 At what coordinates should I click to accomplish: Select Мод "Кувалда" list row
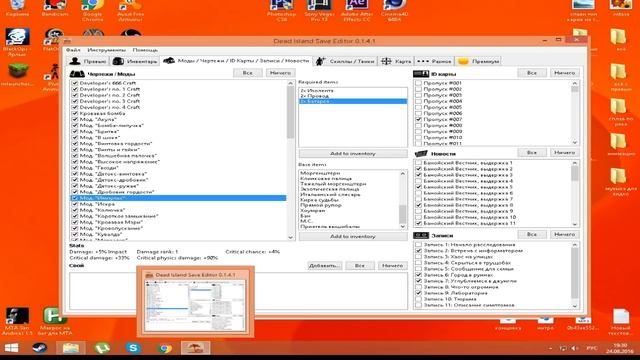[x=178, y=234]
